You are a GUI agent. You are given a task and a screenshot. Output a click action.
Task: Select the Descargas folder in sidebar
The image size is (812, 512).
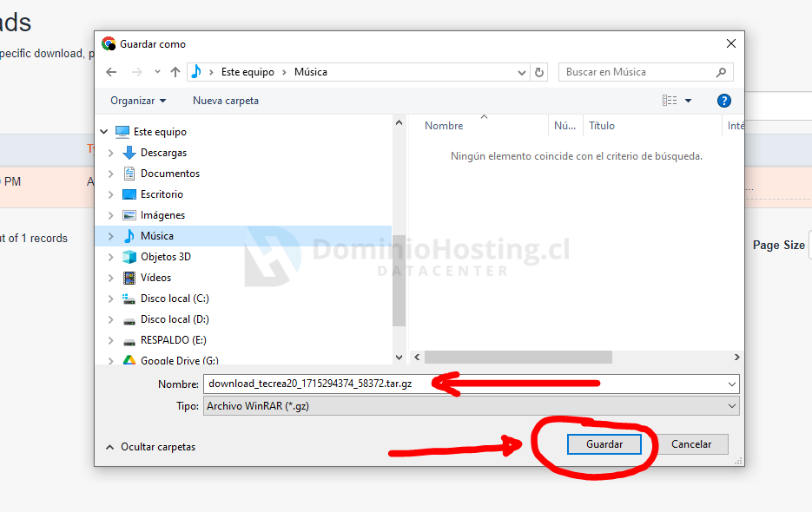click(163, 153)
